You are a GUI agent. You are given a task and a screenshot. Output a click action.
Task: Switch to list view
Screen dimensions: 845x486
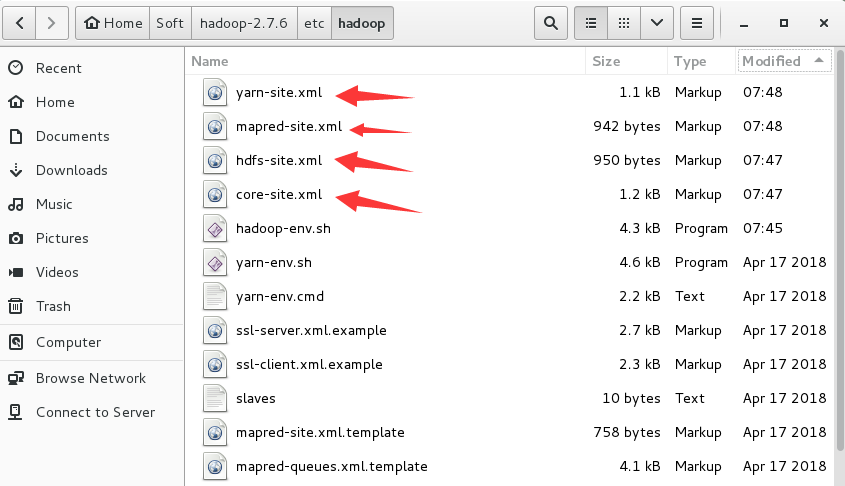(x=591, y=23)
